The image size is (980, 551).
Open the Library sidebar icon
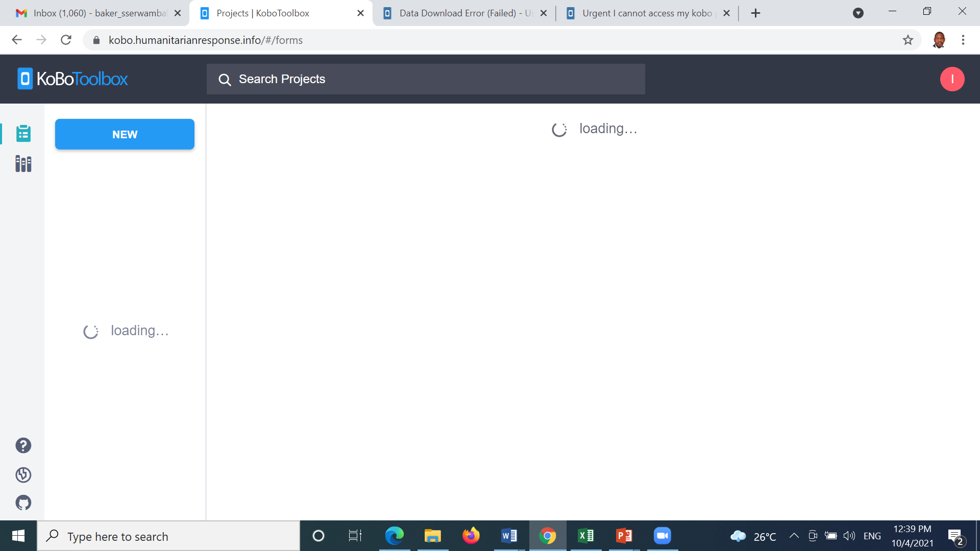pos(23,164)
